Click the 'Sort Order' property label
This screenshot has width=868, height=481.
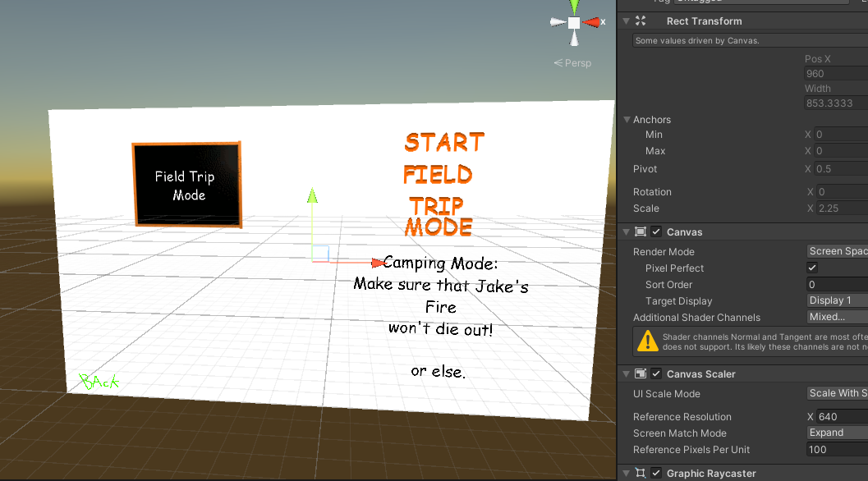668,285
